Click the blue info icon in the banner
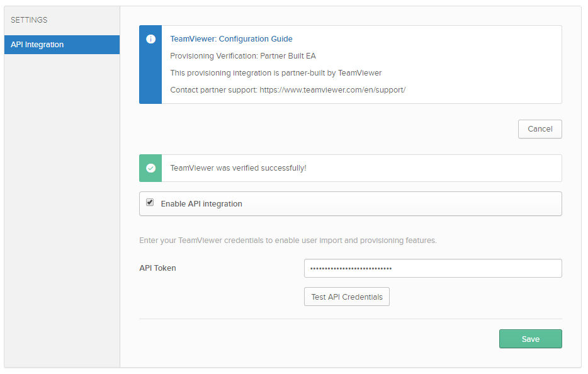The width and height of the screenshot is (588, 374). [150, 39]
